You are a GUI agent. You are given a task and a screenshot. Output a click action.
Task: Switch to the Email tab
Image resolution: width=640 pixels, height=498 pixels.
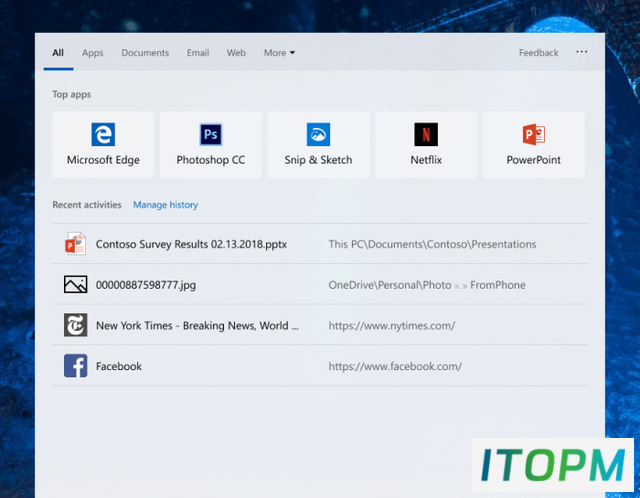[x=198, y=53]
